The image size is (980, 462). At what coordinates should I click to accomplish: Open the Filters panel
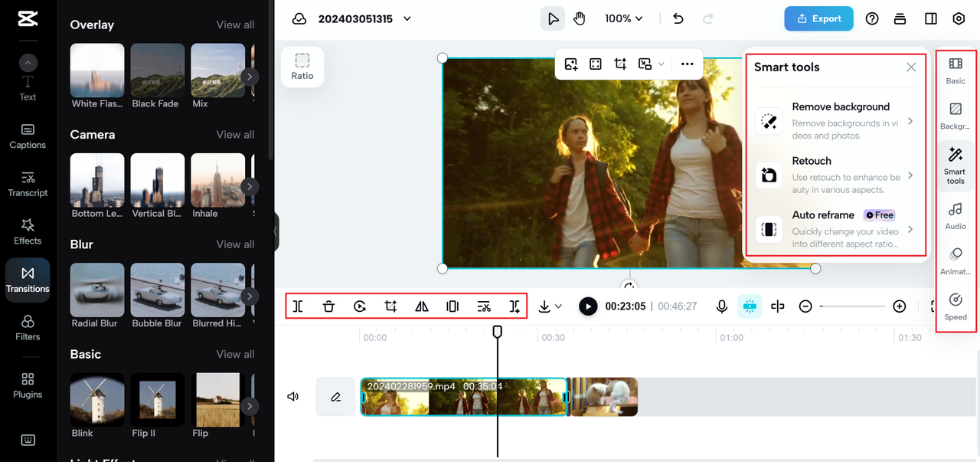tap(28, 327)
